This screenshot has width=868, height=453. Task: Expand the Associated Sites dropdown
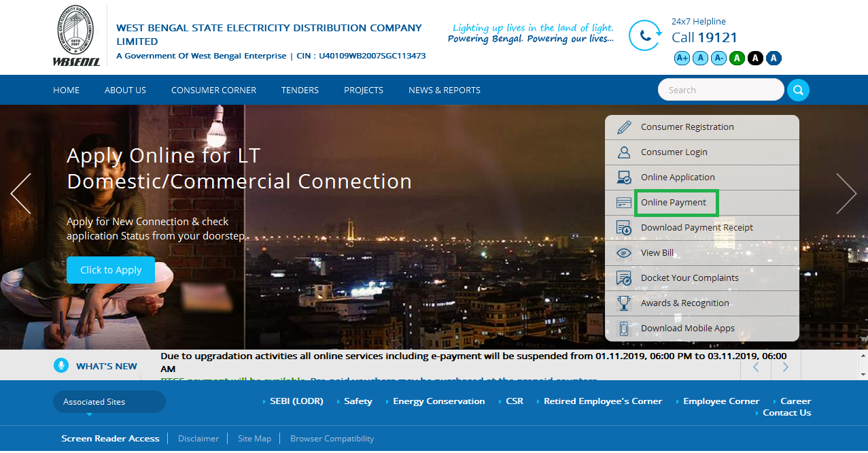109,402
